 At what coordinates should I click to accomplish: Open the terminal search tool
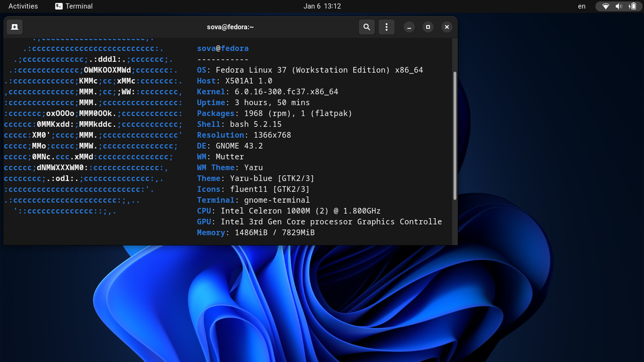tap(367, 27)
